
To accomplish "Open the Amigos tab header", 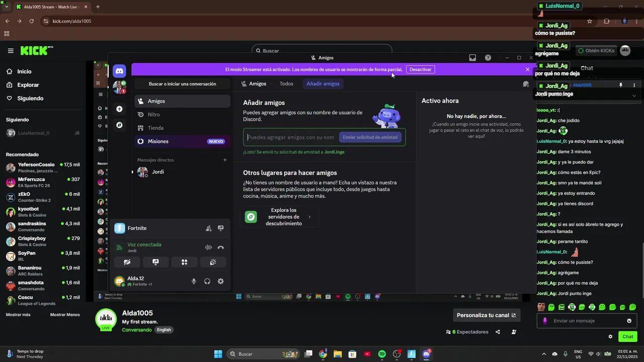I will 254,84.
